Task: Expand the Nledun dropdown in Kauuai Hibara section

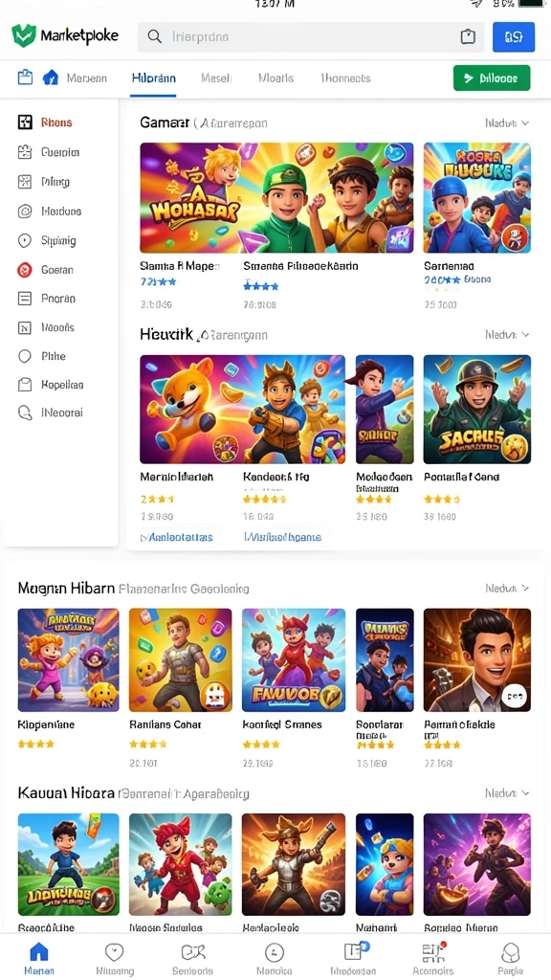Action: 507,793
